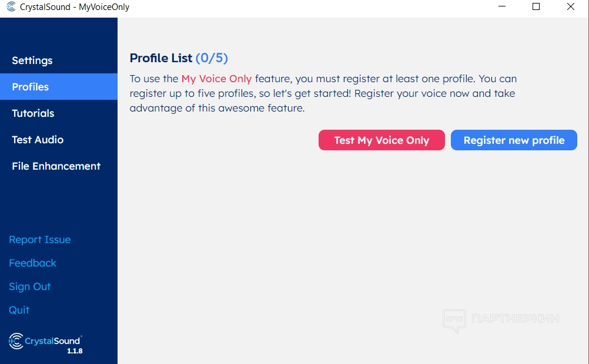589x364 pixels.
Task: Maximize the CrystalSound window
Action: pos(536,7)
